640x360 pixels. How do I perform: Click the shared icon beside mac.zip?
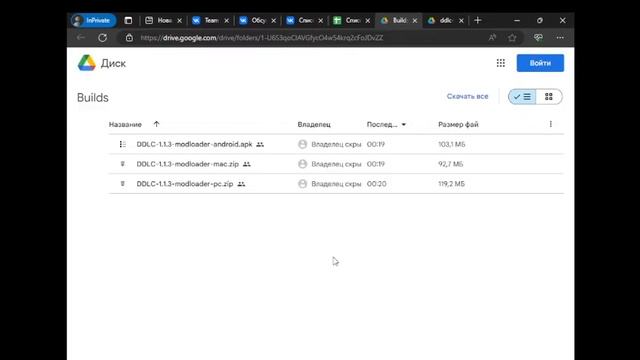click(x=247, y=164)
